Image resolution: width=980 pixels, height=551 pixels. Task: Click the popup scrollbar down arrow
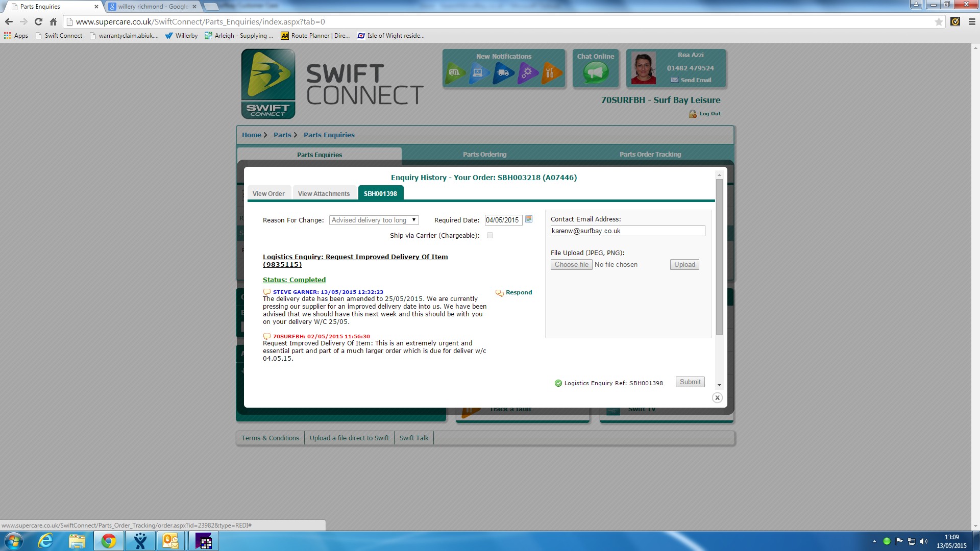click(x=719, y=385)
